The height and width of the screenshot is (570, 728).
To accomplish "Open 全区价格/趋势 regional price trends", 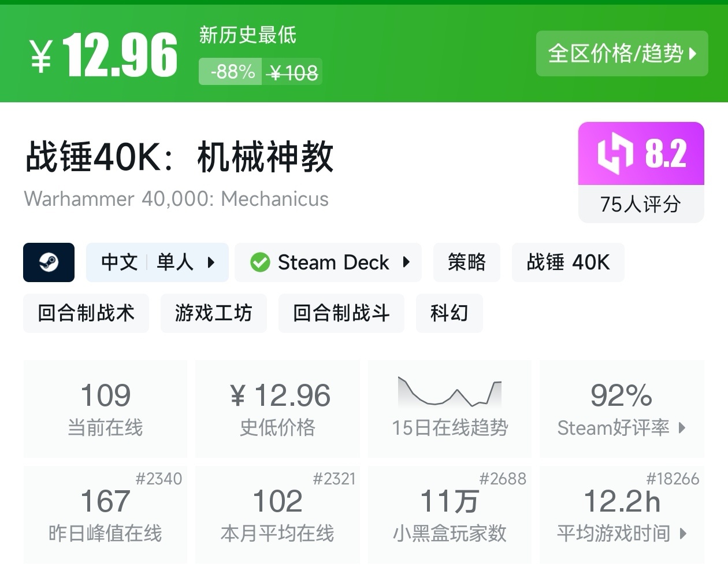I will tap(622, 54).
